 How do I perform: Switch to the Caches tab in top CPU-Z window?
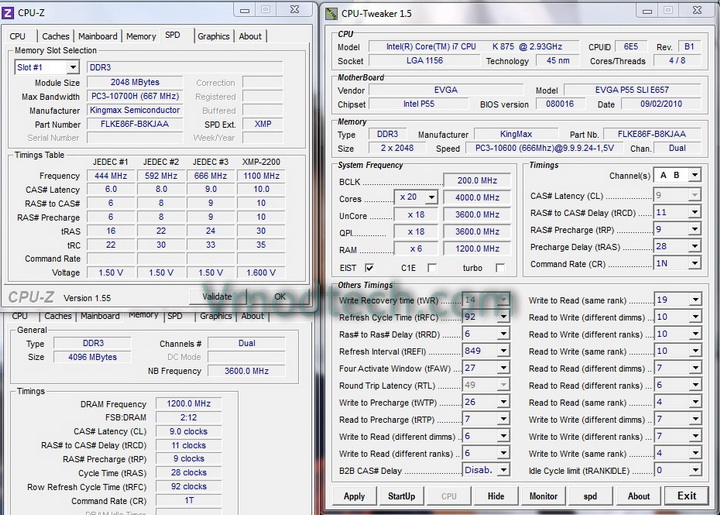point(56,36)
